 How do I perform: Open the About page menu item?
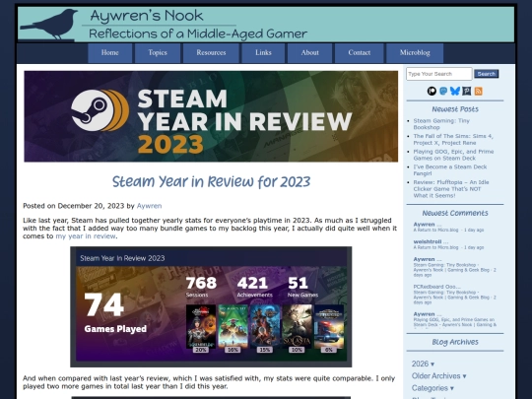pyautogui.click(x=309, y=53)
